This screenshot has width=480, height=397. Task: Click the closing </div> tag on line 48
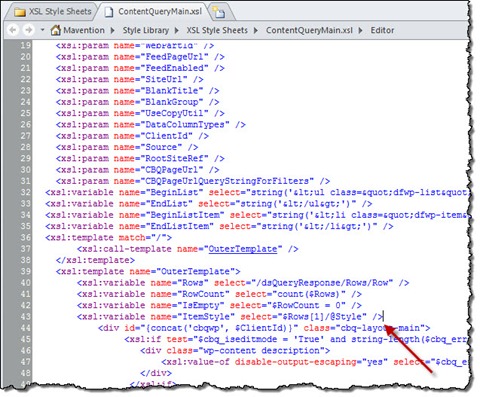click(x=156, y=374)
